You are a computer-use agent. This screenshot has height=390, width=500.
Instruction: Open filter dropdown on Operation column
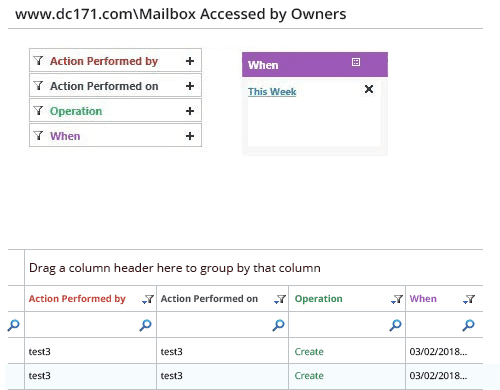[x=397, y=299]
